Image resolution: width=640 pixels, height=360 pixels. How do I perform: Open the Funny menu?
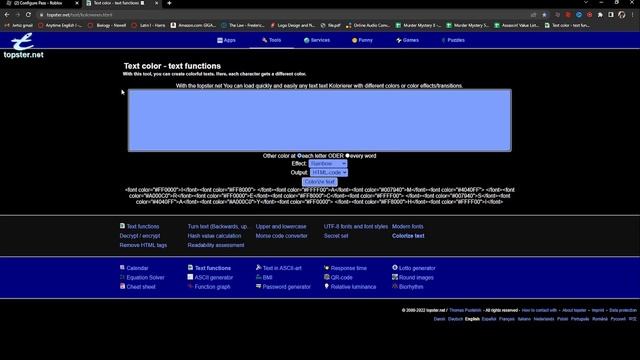362,40
